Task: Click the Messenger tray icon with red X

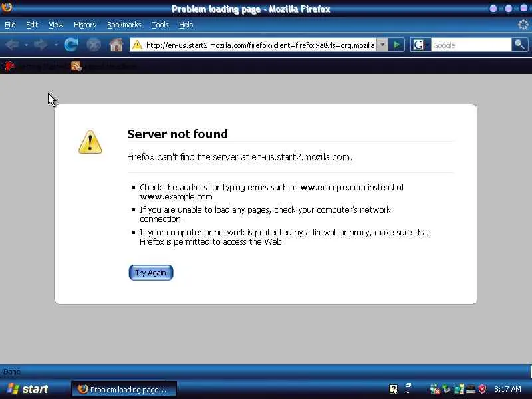Action: (x=434, y=389)
